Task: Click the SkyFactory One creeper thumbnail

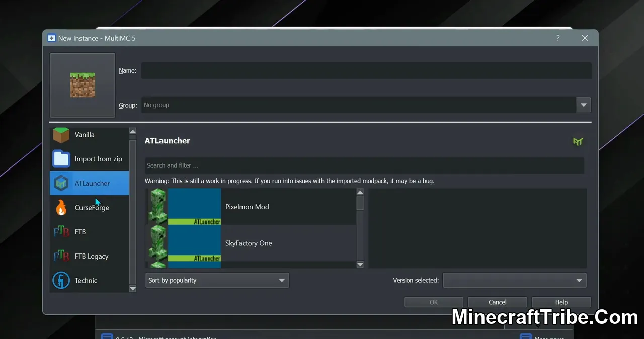Action: 184,243
